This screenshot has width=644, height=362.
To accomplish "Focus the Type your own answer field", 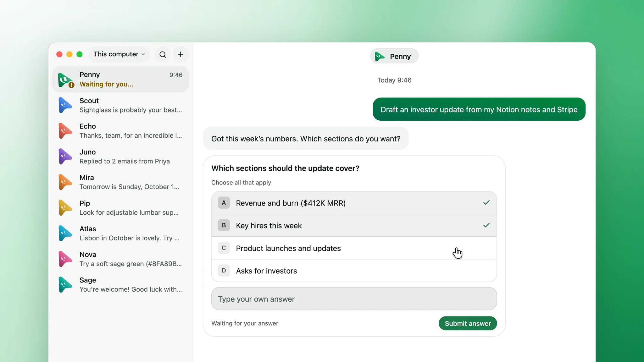I will 354,299.
